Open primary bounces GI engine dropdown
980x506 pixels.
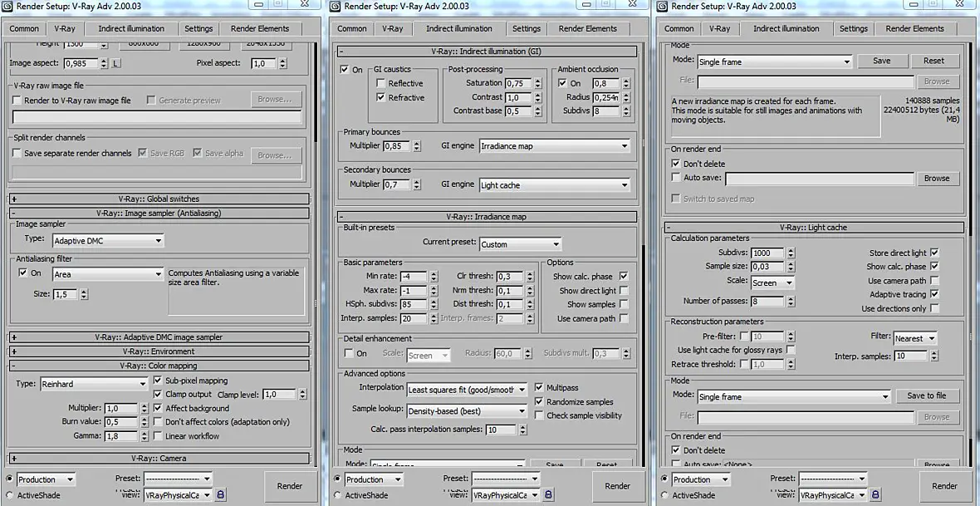click(555, 145)
